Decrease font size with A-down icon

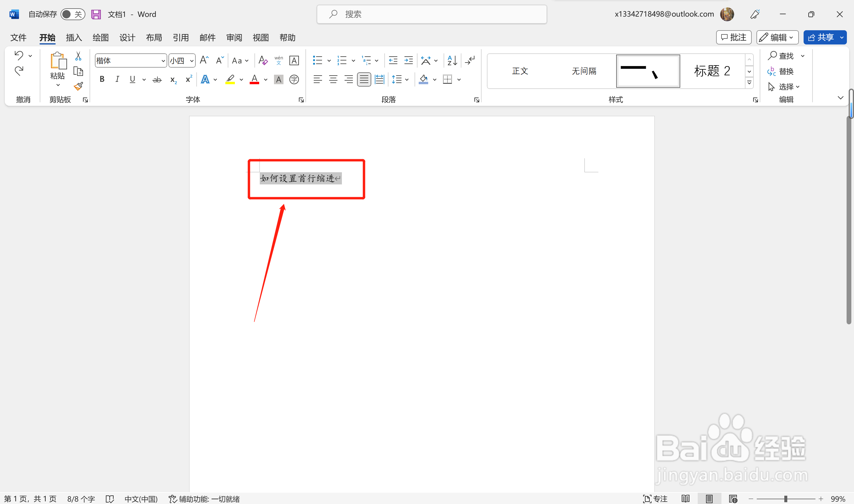tap(220, 60)
